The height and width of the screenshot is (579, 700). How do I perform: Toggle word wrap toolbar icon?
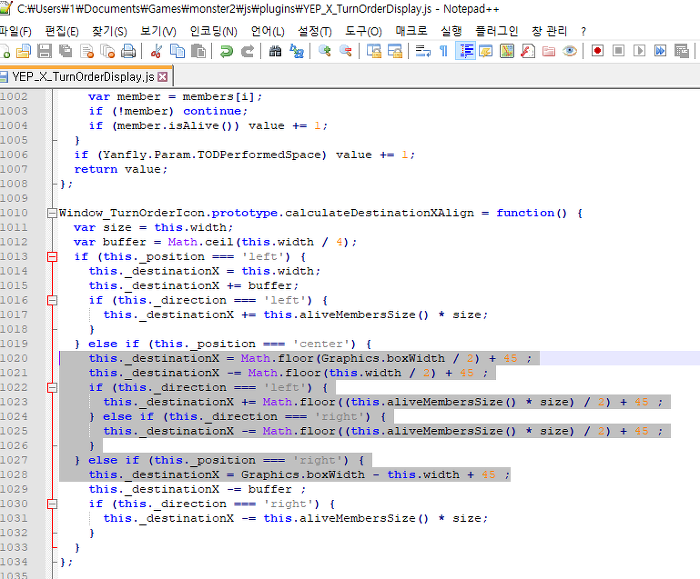[423, 51]
